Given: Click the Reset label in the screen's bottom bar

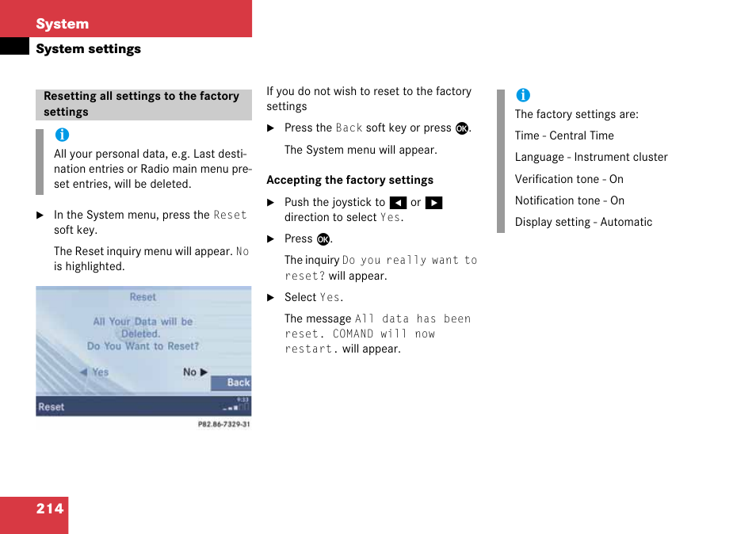Looking at the screenshot, I should (x=51, y=406).
